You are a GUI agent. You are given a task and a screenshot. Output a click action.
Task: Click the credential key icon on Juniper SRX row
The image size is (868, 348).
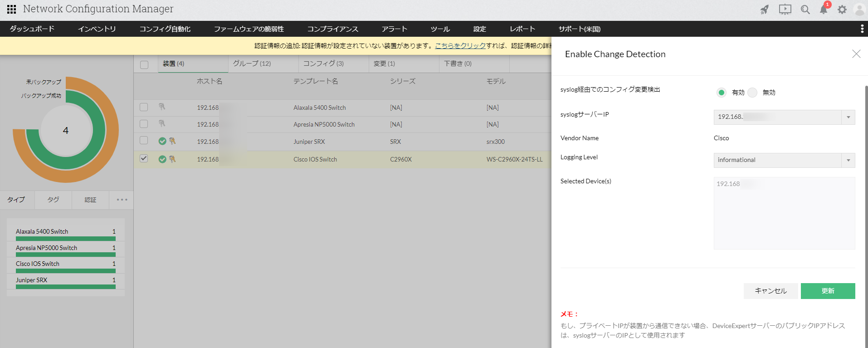172,141
